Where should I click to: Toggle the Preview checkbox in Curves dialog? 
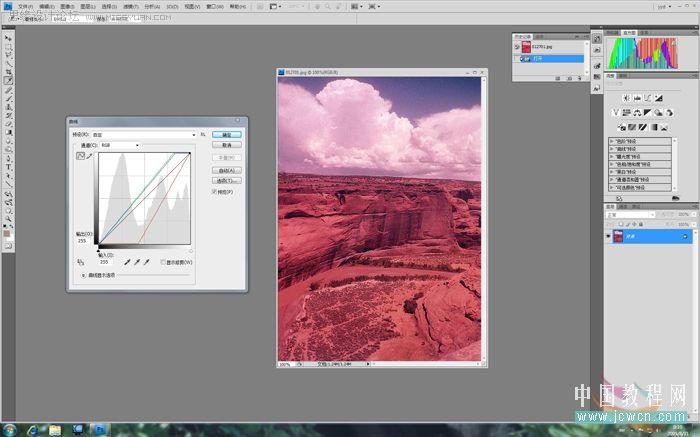coord(214,191)
